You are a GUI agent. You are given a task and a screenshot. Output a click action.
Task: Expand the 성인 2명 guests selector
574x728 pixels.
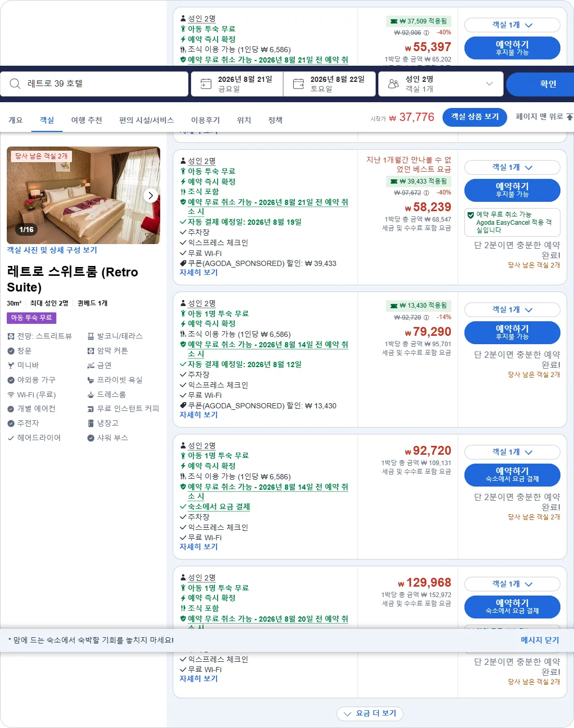[x=441, y=84]
